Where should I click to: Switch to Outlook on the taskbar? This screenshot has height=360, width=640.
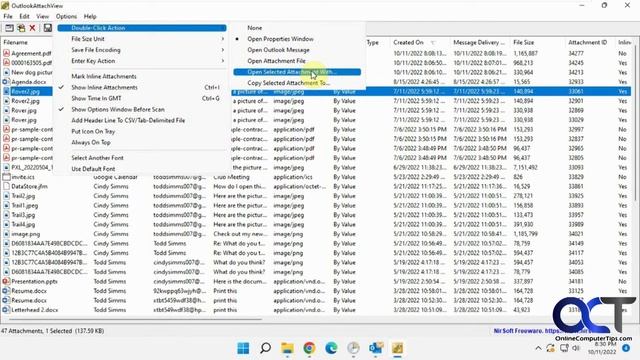point(376,348)
